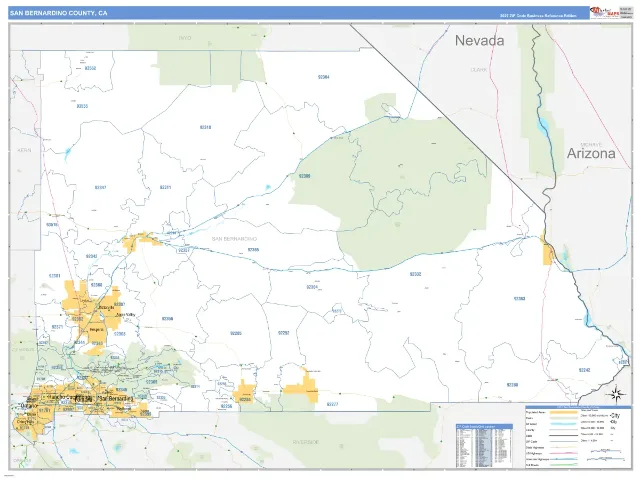
Task: Click the 'Hesperia' city label
Action: pyautogui.click(x=97, y=329)
